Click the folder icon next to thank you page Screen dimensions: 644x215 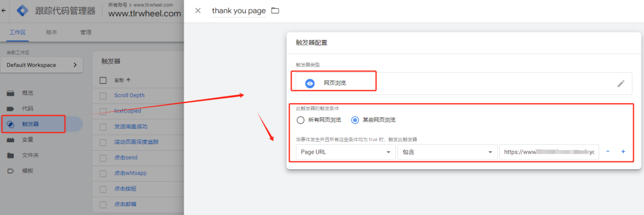click(x=275, y=11)
